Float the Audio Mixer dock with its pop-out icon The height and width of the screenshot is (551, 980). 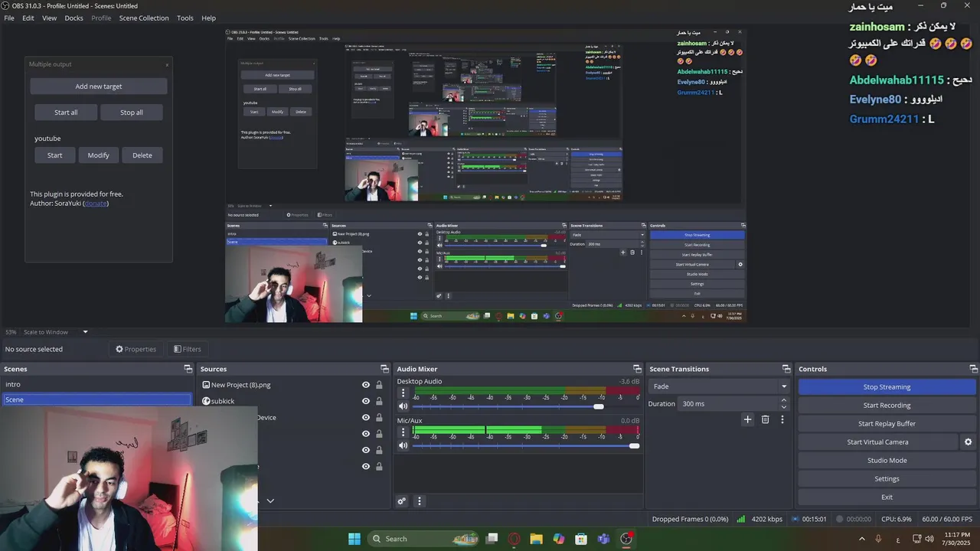coord(637,369)
